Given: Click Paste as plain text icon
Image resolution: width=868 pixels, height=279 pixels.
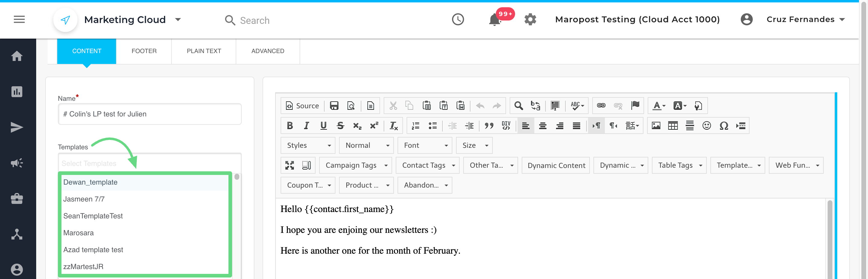Looking at the screenshot, I should click(x=443, y=106).
